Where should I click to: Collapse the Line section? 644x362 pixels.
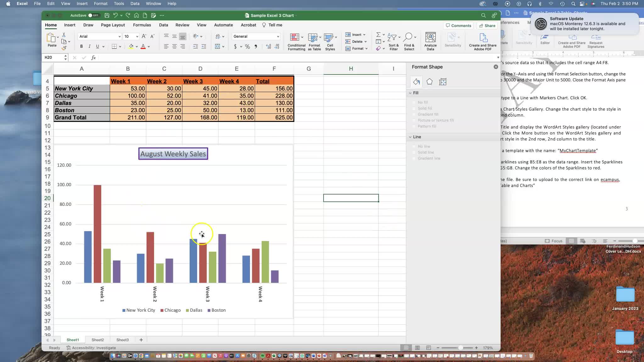410,137
